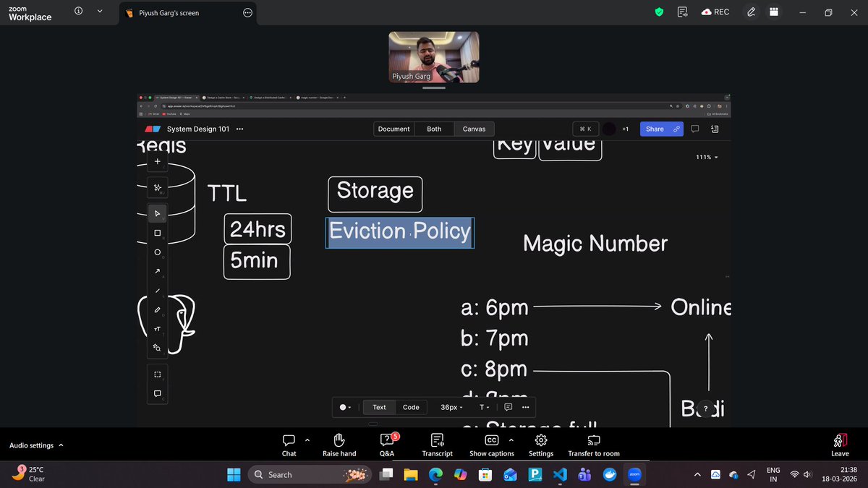Switch to Canvas view tab
The height and width of the screenshot is (488, 868).
click(x=474, y=129)
